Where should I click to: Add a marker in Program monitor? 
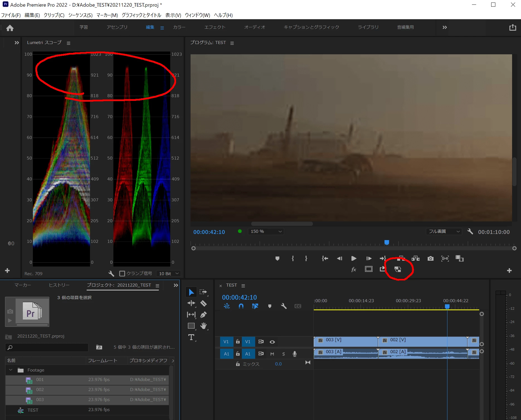[277, 258]
